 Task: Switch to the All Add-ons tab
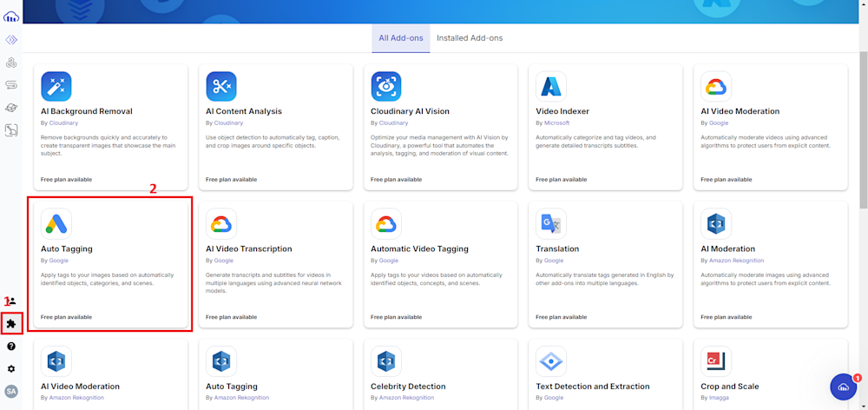pyautogui.click(x=401, y=38)
